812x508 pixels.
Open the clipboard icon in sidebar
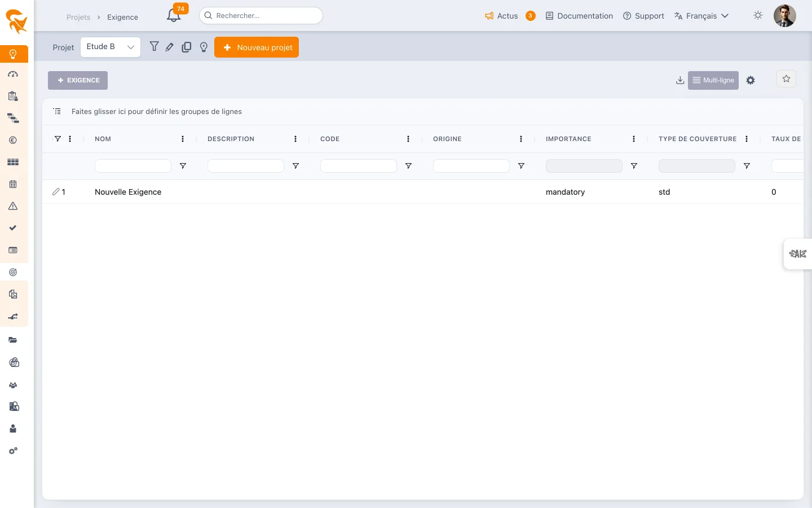13,97
